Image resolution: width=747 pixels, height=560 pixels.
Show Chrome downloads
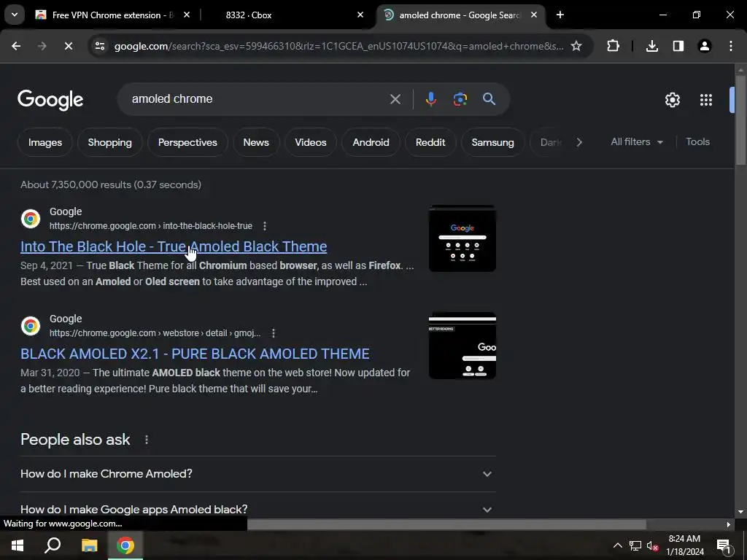651,46
